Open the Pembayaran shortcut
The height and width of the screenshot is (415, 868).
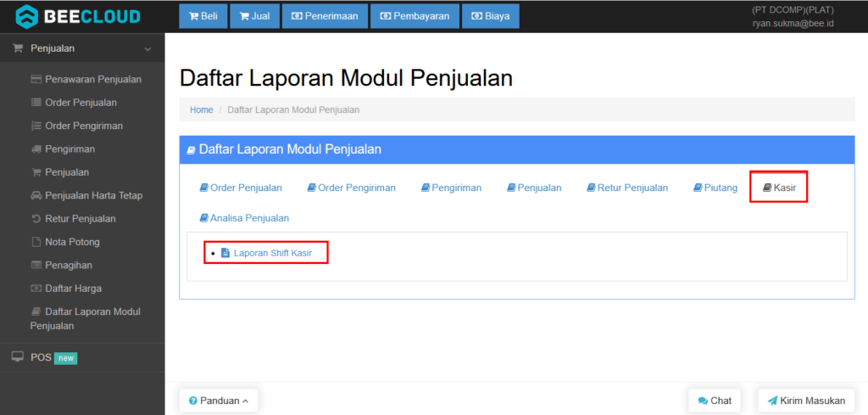415,16
